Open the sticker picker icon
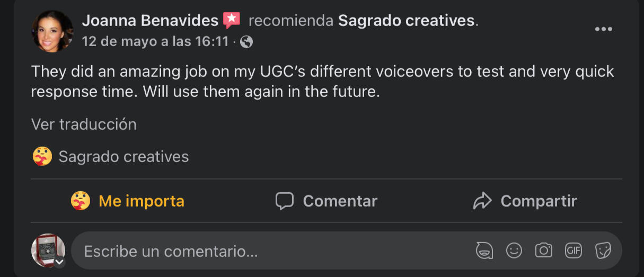This screenshot has height=277, width=644. pos(603,251)
